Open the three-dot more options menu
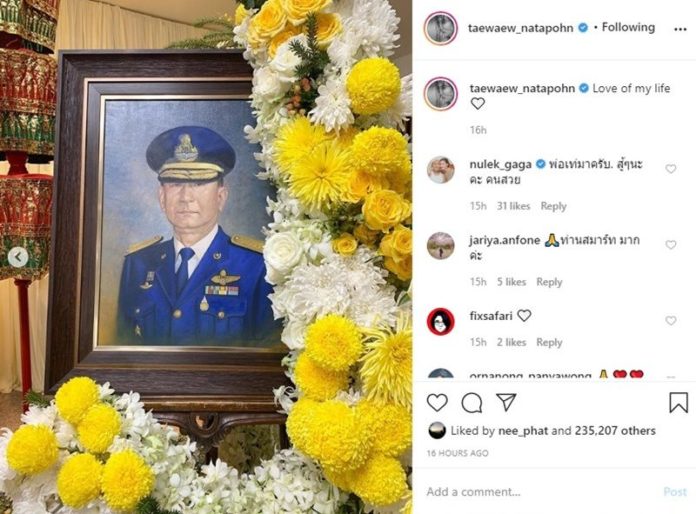Screen dimensions: 696x514 click(x=680, y=29)
